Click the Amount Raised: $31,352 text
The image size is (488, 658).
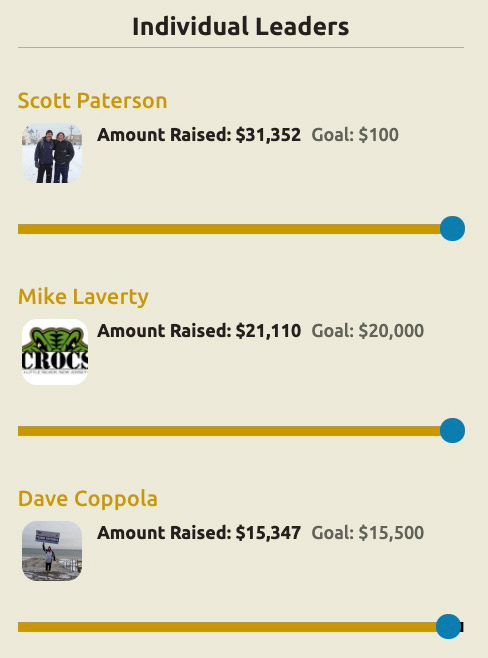(199, 135)
